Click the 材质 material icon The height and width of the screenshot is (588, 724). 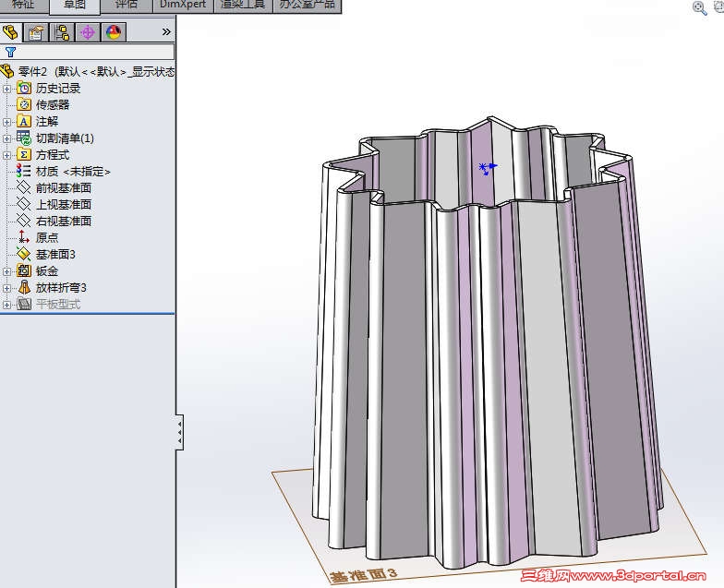[x=24, y=172]
